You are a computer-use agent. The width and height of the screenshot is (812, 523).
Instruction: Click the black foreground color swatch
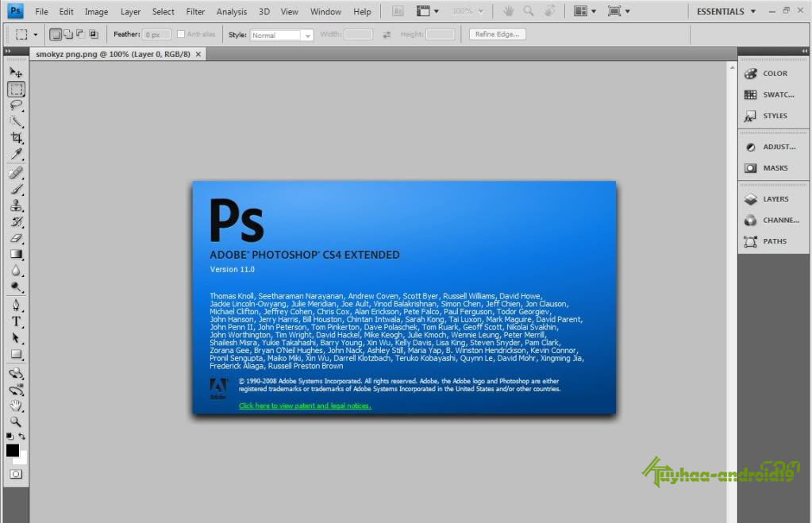click(11, 449)
